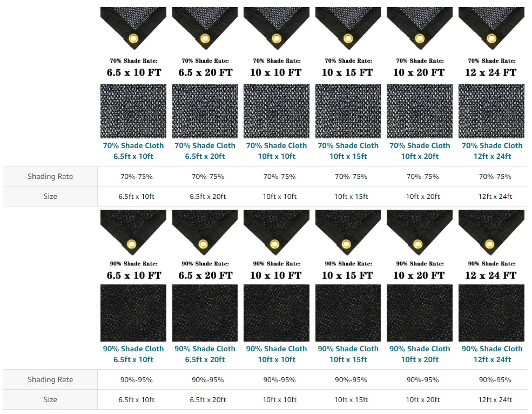Open the 90% Shade Cloth 10ft x 20ft link
This screenshot has height=414, width=532.
[420, 354]
